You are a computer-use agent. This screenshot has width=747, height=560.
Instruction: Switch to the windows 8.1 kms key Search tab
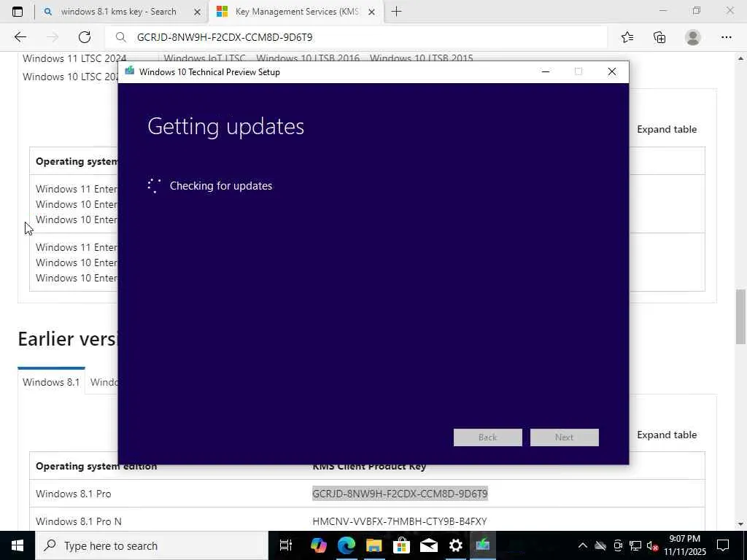(118, 12)
